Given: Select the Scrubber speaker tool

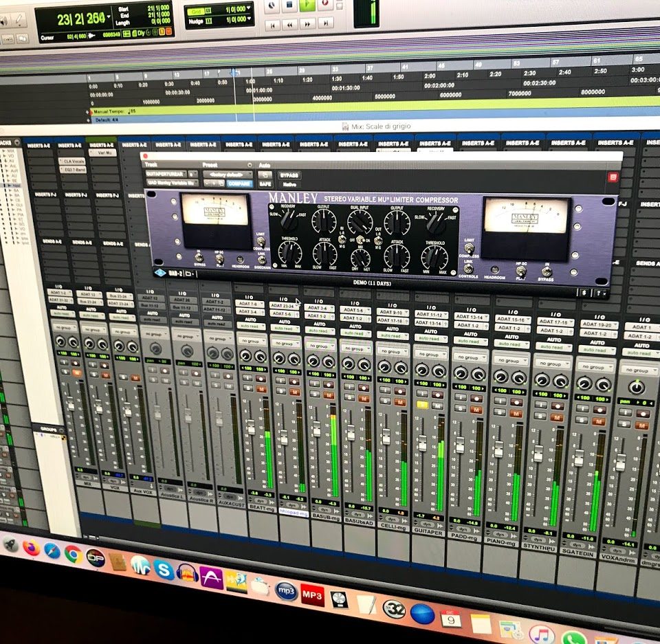Looking at the screenshot, I should coord(4,21).
